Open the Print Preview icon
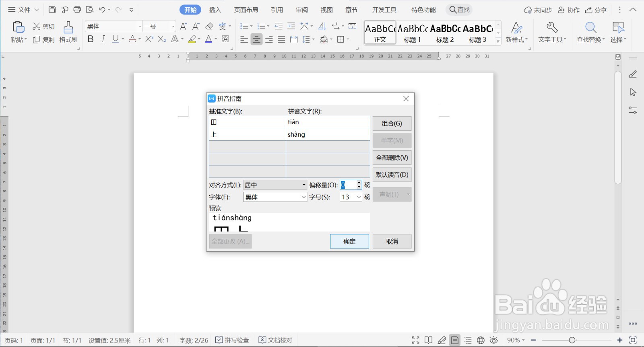This screenshot has height=347, width=644. coord(90,10)
